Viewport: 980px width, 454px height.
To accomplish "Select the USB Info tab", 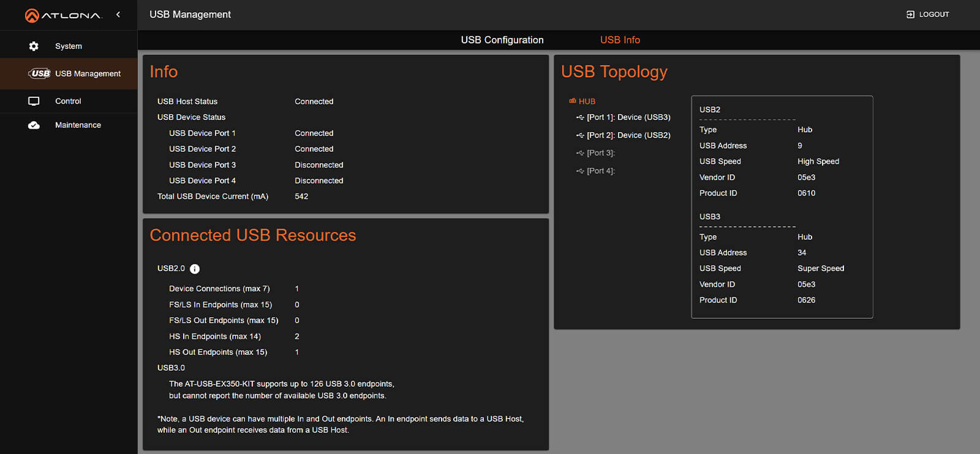I will point(620,40).
